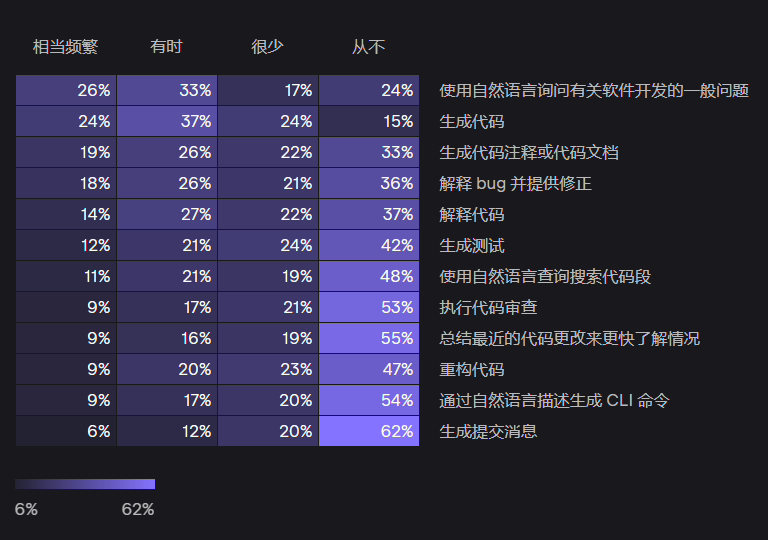Select the 26% cell in first row
Screen dimensions: 768x540
pyautogui.click(x=66, y=90)
